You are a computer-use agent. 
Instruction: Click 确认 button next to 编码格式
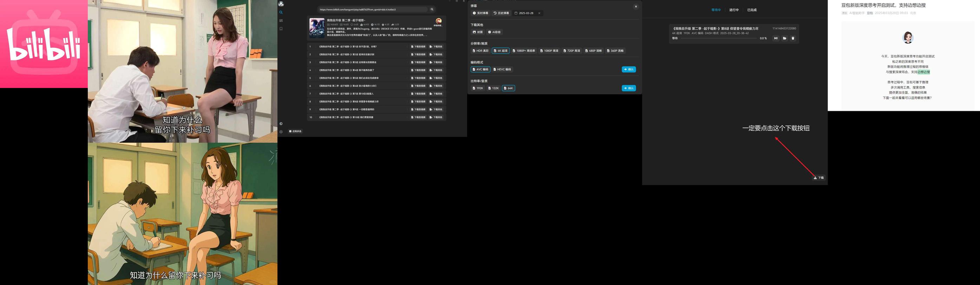tap(628, 69)
